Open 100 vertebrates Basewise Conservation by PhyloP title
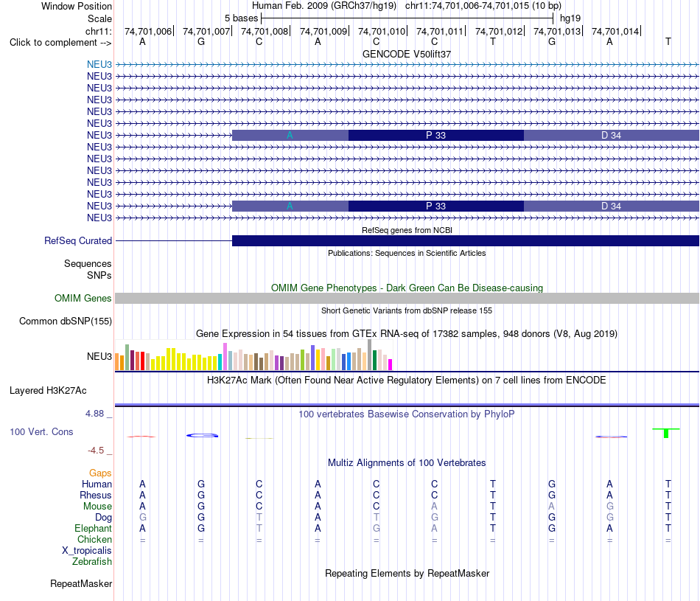The image size is (700, 601). point(407,414)
